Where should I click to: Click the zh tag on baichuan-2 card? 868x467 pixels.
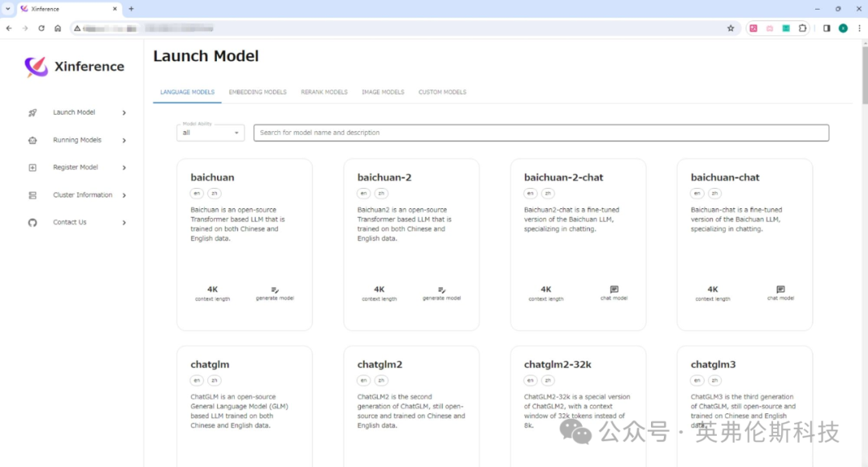click(381, 194)
